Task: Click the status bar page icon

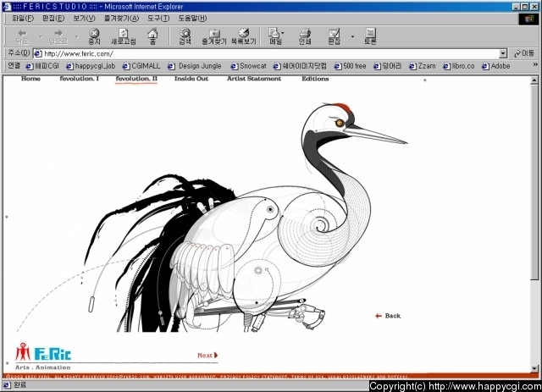Action: point(7,384)
